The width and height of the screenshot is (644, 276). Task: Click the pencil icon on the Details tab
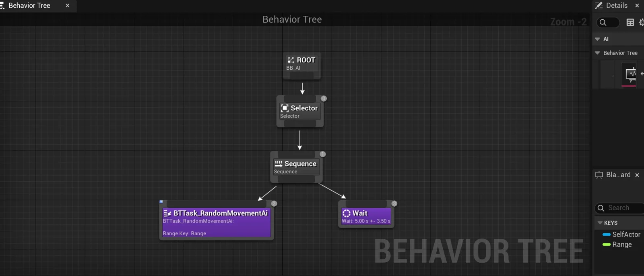tap(599, 5)
